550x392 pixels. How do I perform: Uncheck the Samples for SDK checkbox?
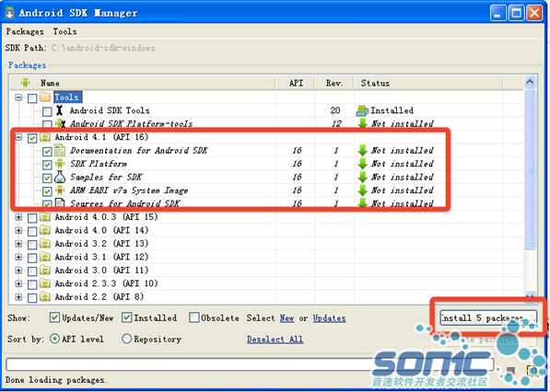coord(47,178)
